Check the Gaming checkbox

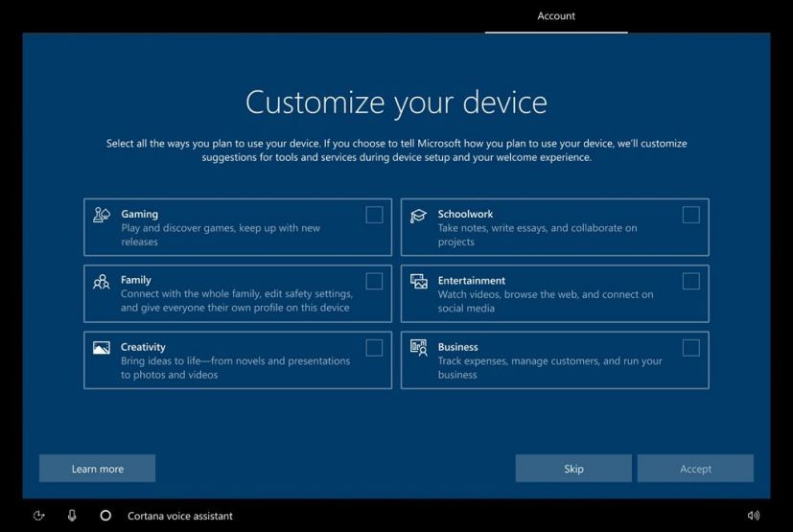pos(374,215)
